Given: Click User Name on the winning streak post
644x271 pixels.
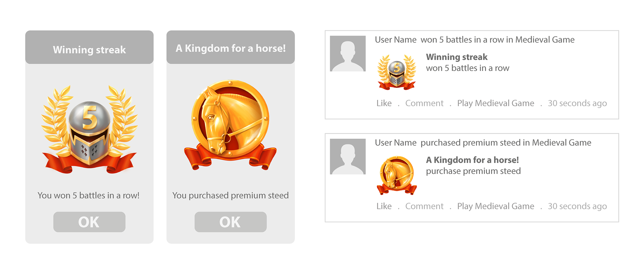Looking at the screenshot, I should pos(395,40).
